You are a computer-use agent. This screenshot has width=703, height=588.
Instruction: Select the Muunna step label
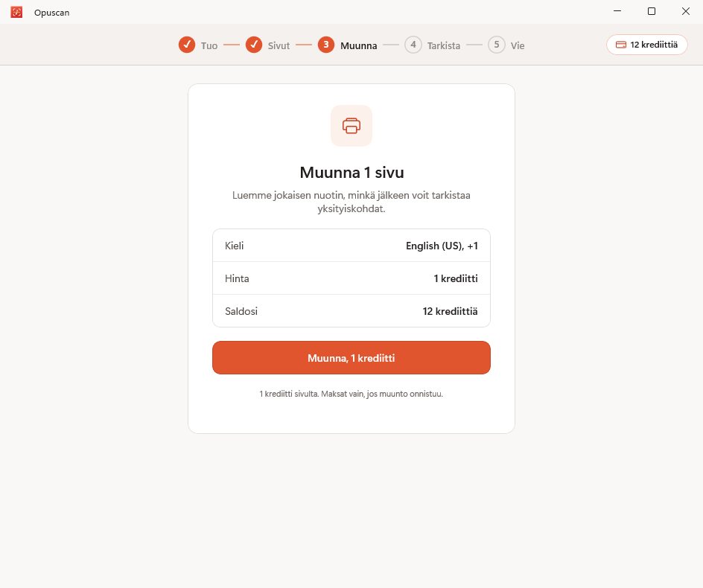point(359,45)
